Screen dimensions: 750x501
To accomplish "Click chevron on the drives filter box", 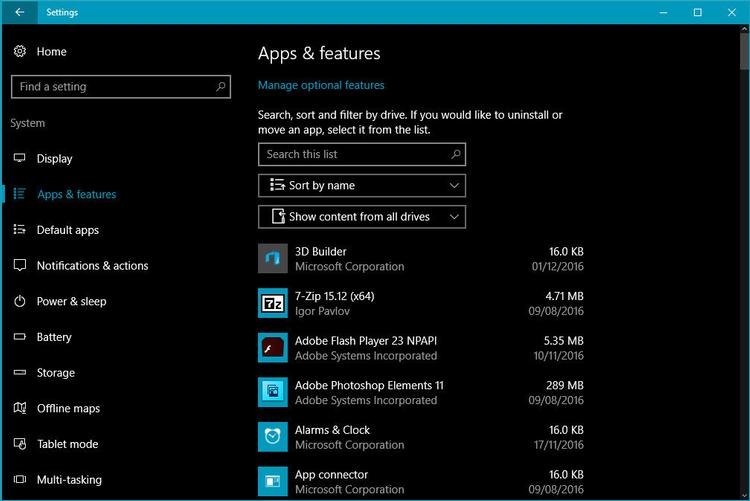I will (x=454, y=217).
